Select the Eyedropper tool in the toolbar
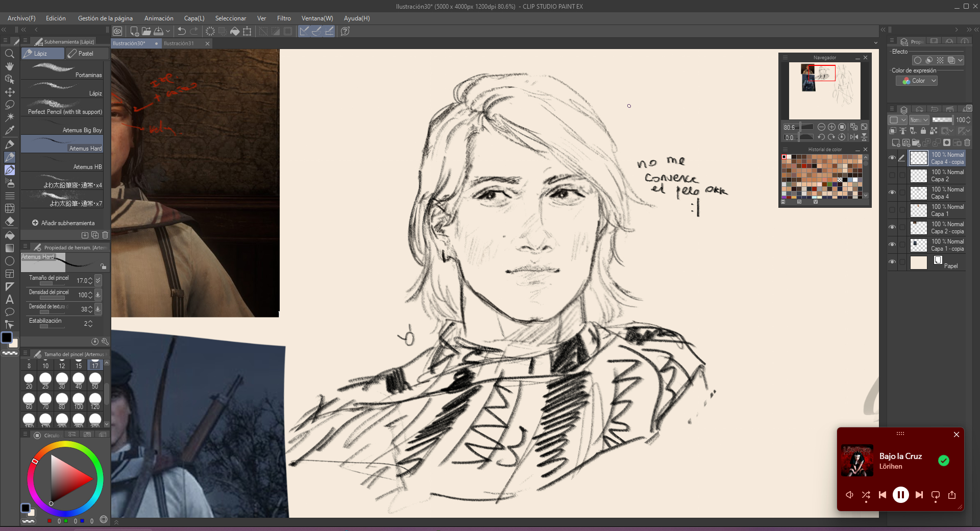Image resolution: width=980 pixels, height=531 pixels. tap(9, 130)
